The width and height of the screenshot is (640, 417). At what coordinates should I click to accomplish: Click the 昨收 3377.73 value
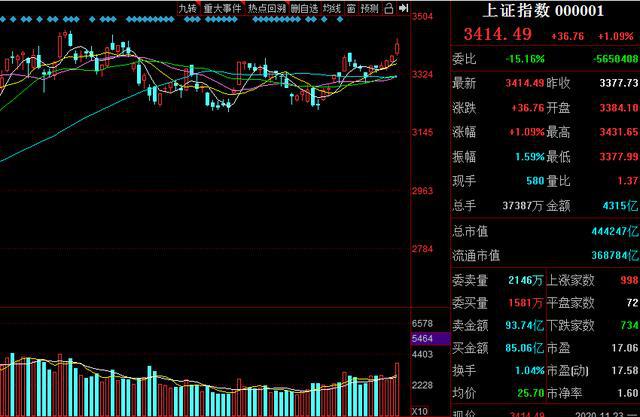[618, 83]
